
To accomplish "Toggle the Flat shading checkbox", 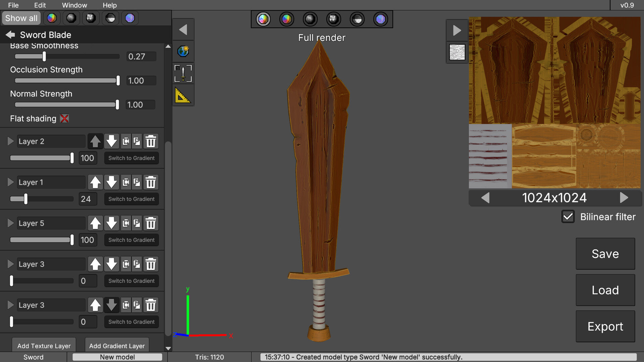I will pos(64,118).
